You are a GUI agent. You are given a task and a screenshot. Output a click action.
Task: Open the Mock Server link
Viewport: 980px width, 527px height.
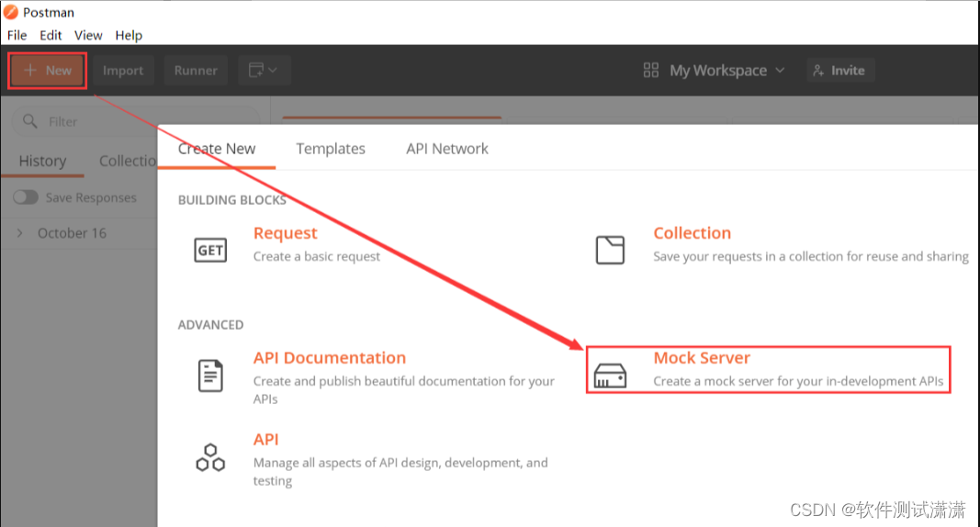702,358
